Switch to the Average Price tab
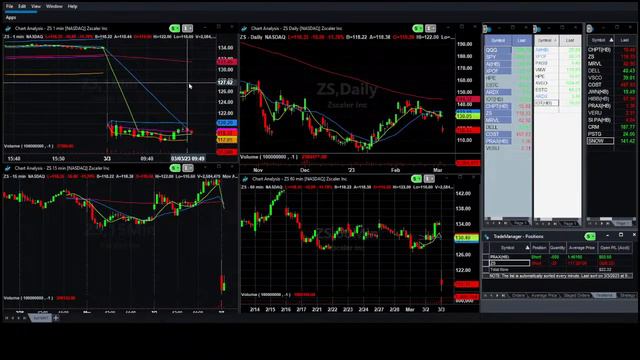The height and width of the screenshot is (360, 640). [x=544, y=295]
